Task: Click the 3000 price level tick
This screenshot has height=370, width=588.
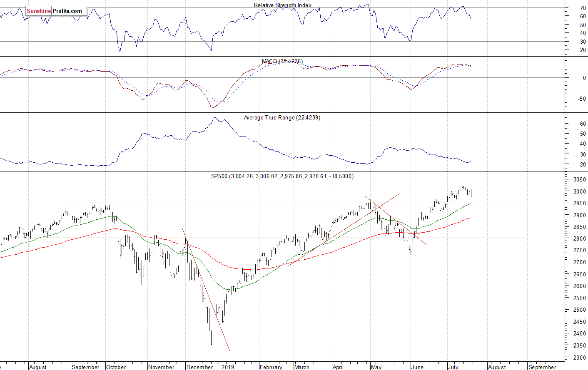Action: pos(579,191)
